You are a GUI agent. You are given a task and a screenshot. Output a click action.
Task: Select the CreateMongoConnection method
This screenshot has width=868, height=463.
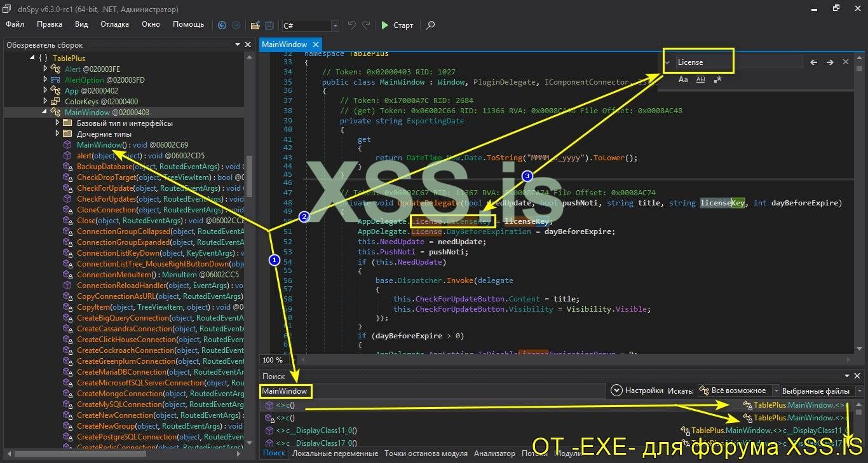point(153,394)
